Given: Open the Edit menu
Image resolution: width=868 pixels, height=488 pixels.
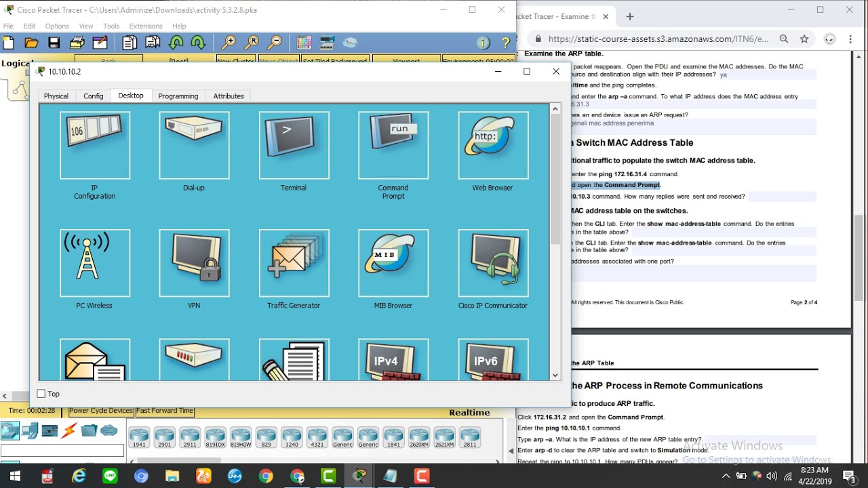Looking at the screenshot, I should pos(29,26).
